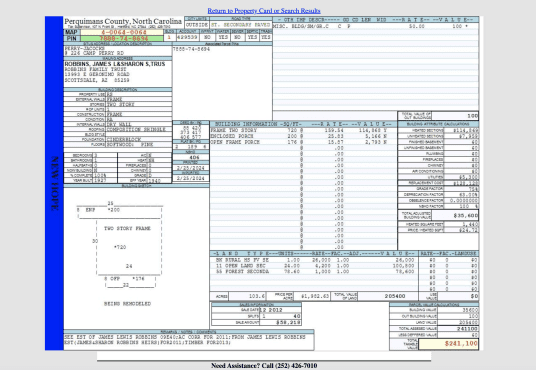The height and width of the screenshot is (370, 536).
Task: Select owner name ROBBINS, JAMES L&SHARON
Action: tap(115, 64)
